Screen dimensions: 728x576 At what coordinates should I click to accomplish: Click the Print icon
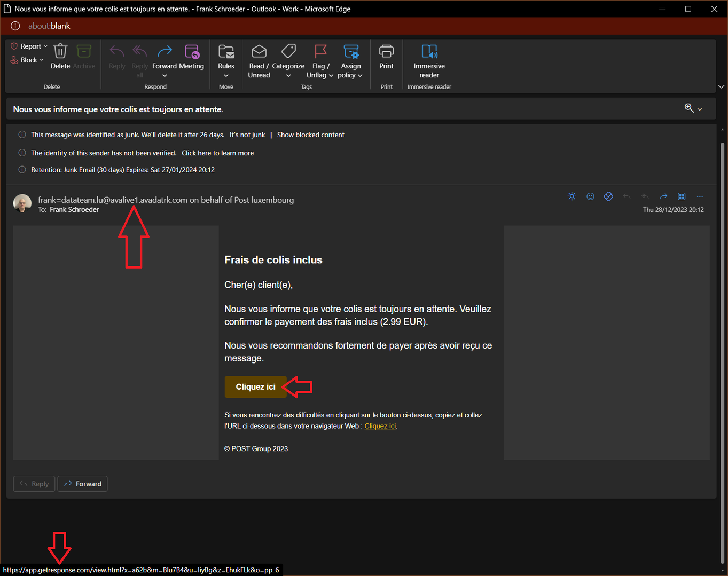coord(386,52)
